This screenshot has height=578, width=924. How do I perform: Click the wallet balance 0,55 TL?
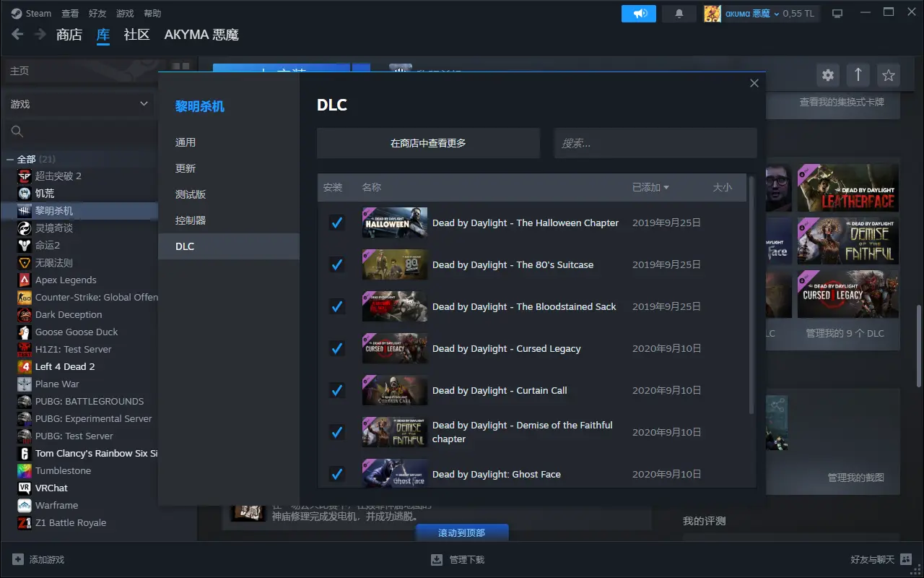[798, 14]
